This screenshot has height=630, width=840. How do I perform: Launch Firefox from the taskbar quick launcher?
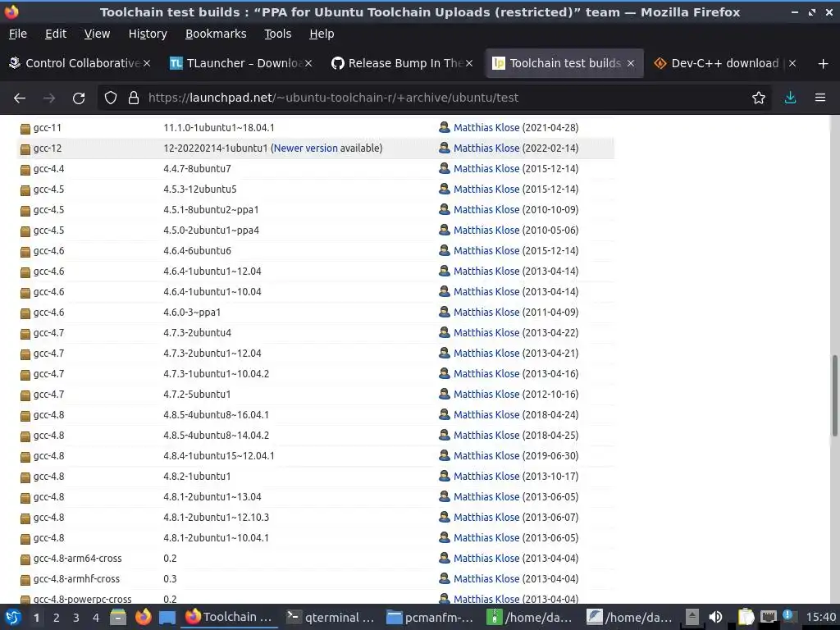coord(143,617)
